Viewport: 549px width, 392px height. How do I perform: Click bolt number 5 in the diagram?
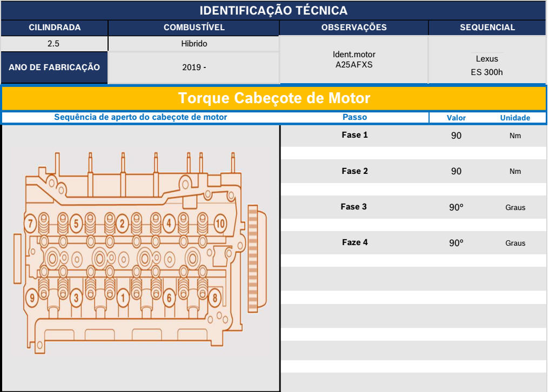click(x=77, y=223)
